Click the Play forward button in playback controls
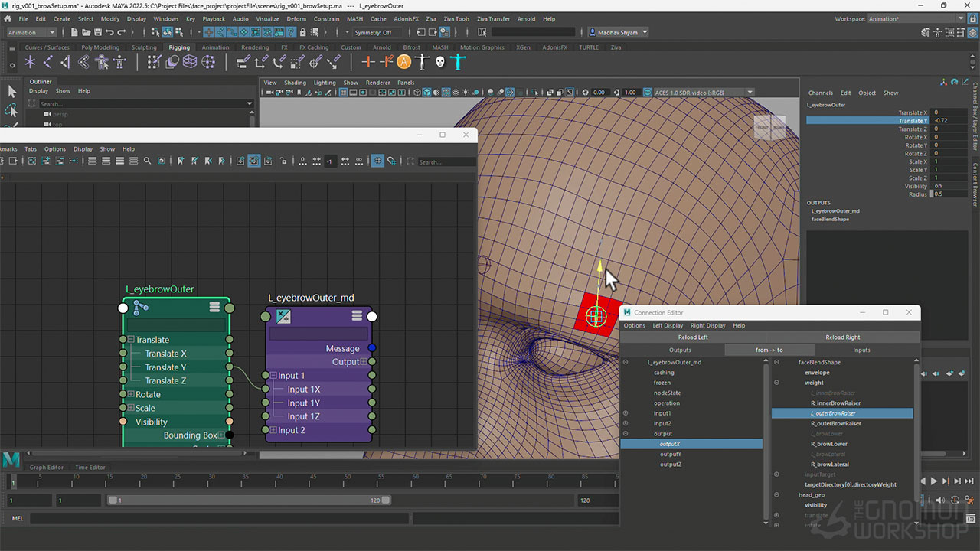The width and height of the screenshot is (980, 551). tap(933, 481)
